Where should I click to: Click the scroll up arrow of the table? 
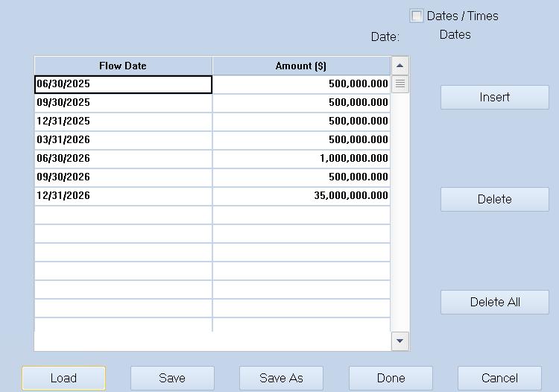(x=400, y=66)
